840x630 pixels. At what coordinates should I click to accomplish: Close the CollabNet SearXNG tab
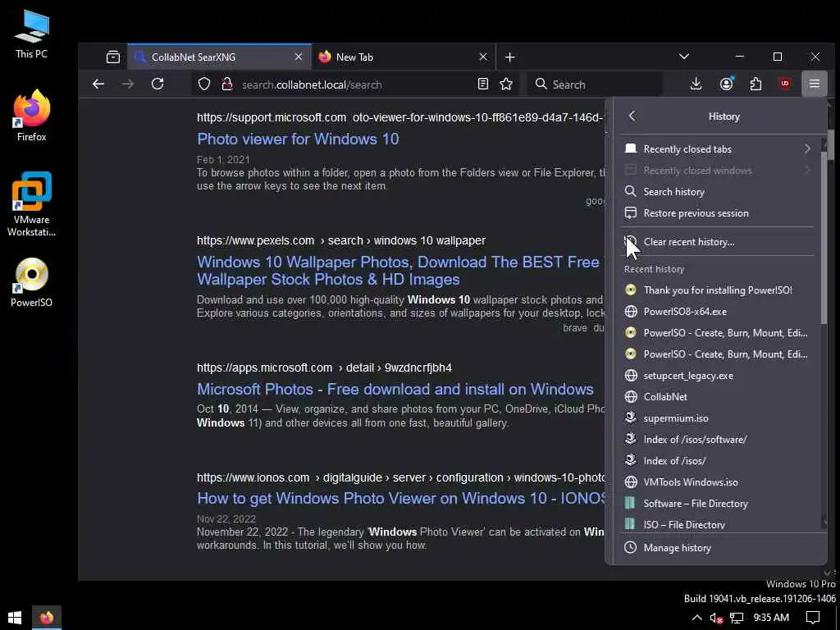(299, 57)
